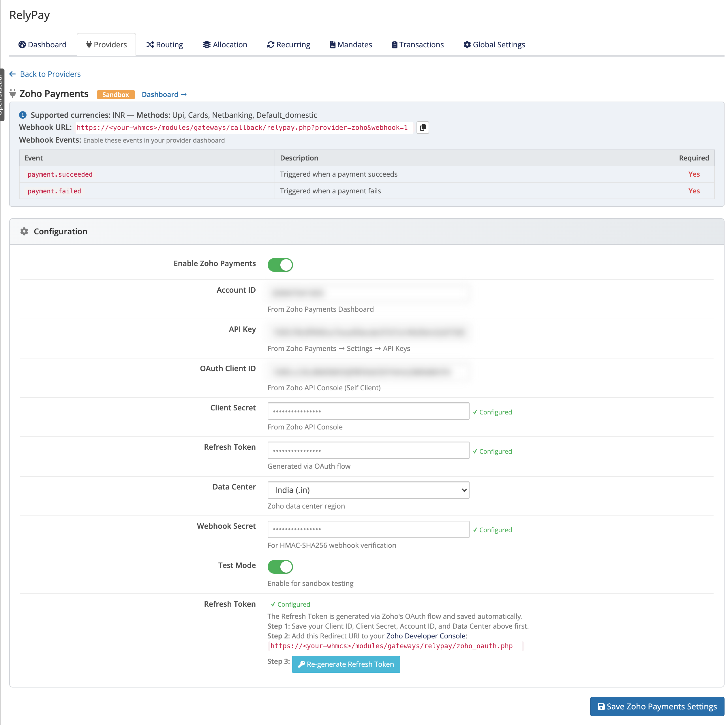This screenshot has height=725, width=728.
Task: Click the webhook URL code text
Action: pos(242,128)
